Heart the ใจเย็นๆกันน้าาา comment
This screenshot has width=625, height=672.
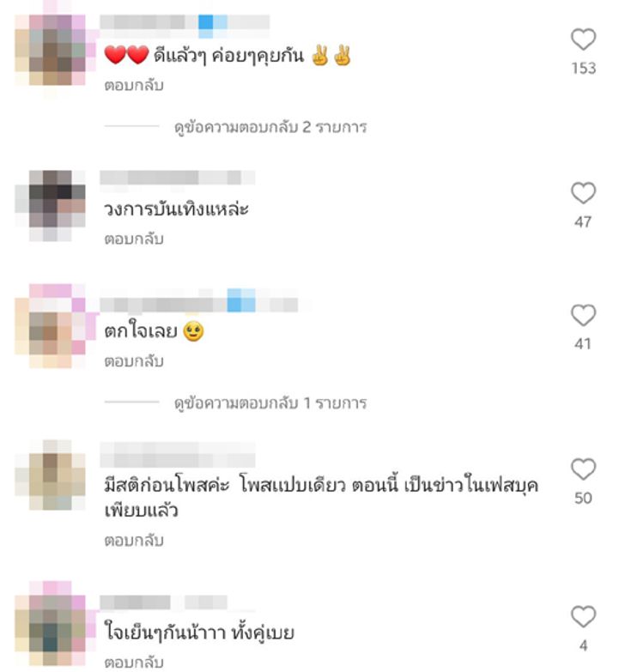pos(583,616)
